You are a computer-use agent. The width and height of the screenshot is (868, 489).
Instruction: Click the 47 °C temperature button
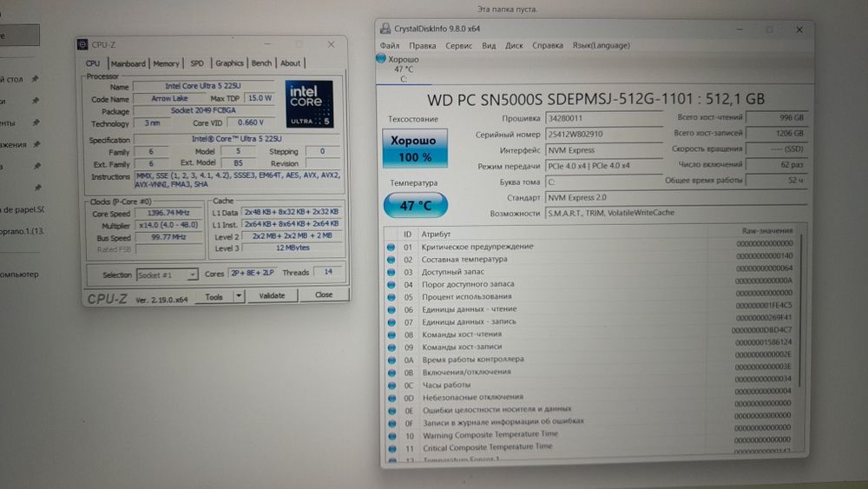[415, 206]
